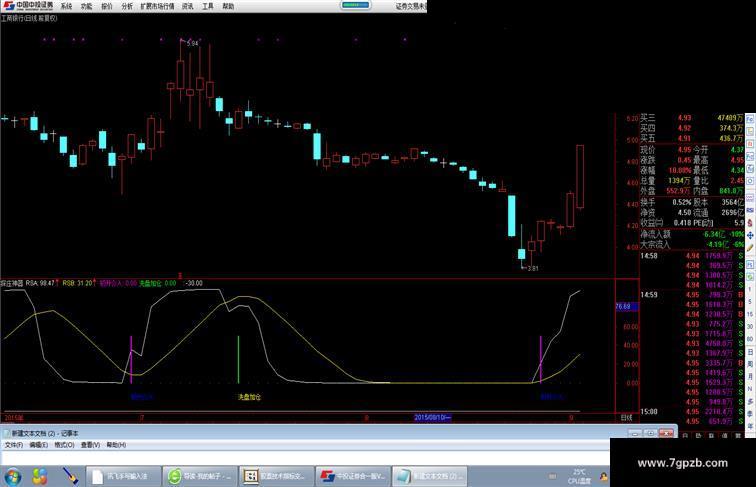Click the 日线 period label under chart
This screenshot has width=756, height=487.
(x=626, y=418)
